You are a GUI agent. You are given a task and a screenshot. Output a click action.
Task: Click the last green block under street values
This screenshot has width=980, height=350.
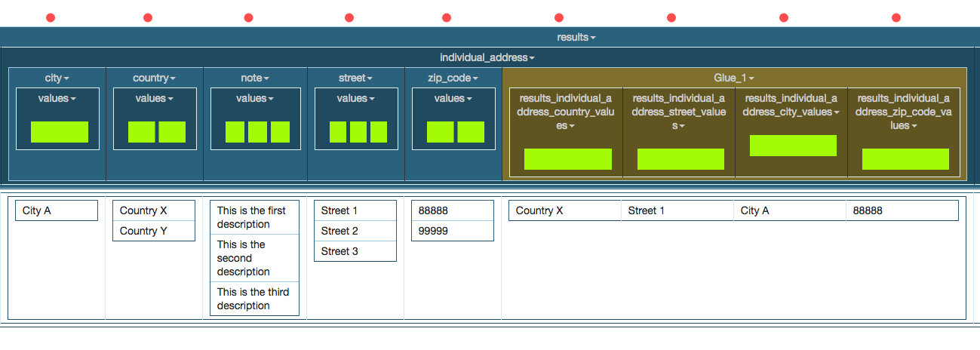pos(378,132)
